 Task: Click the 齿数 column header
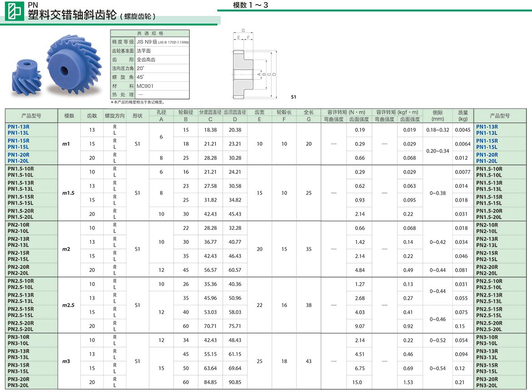pyautogui.click(x=92, y=116)
